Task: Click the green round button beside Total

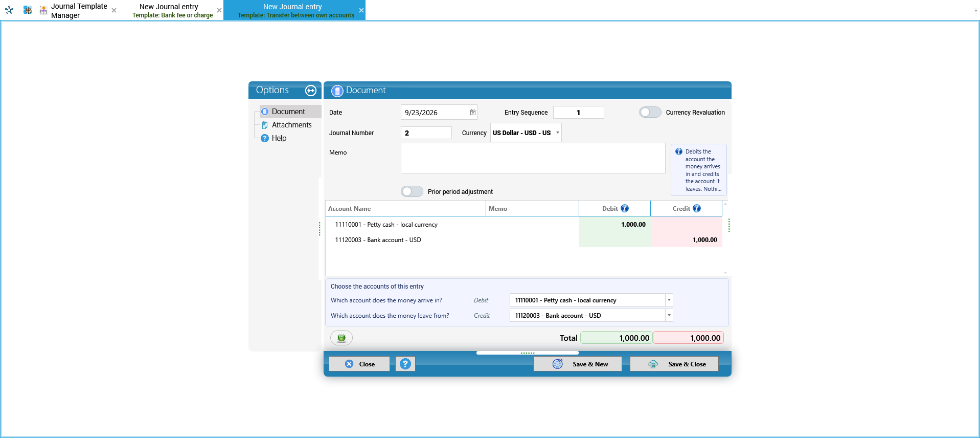Action: point(341,338)
